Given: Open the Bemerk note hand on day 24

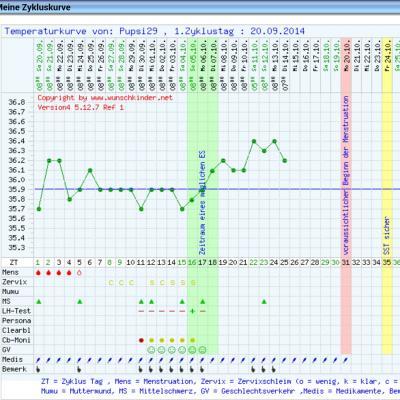Looking at the screenshot, I should pyautogui.click(x=274, y=369).
